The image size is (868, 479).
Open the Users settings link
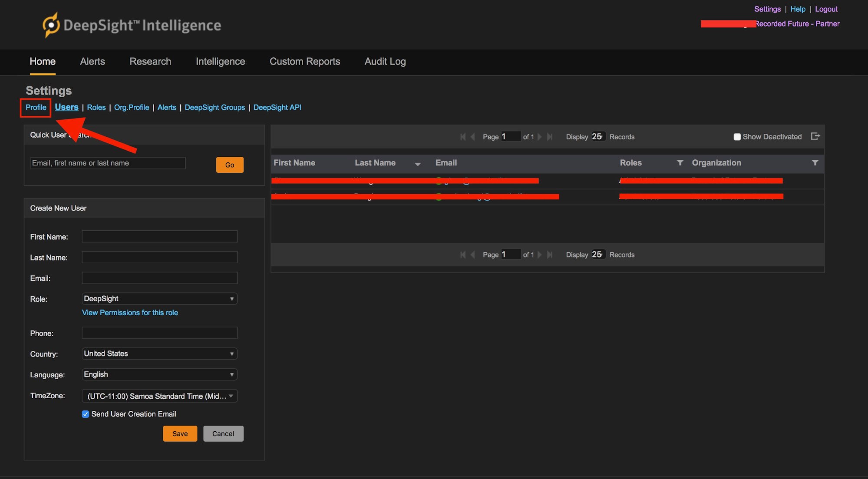[x=66, y=107]
